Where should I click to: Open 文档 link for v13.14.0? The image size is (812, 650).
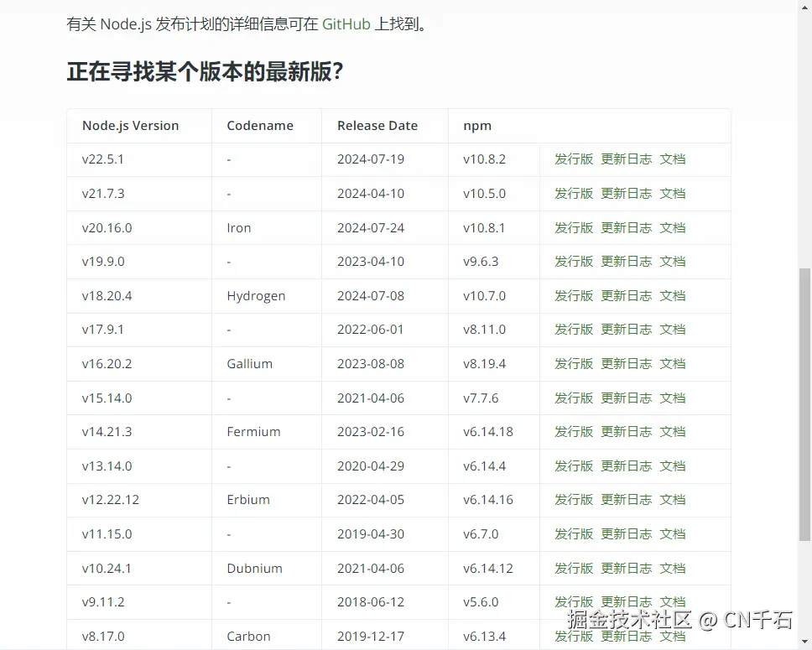672,465
